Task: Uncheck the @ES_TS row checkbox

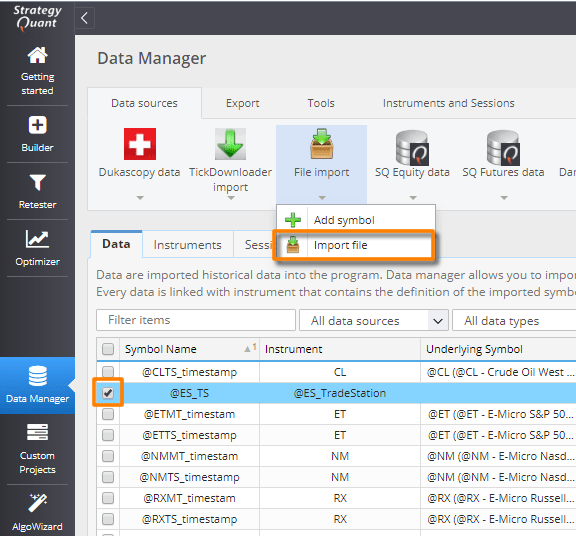Action: click(108, 393)
